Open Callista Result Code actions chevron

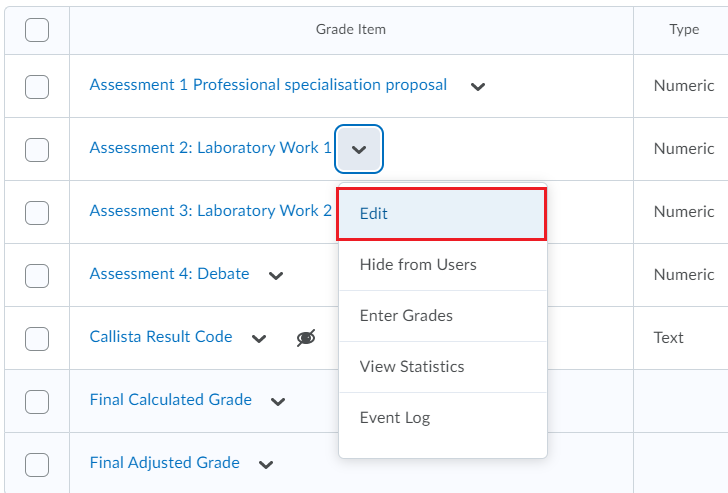259,338
